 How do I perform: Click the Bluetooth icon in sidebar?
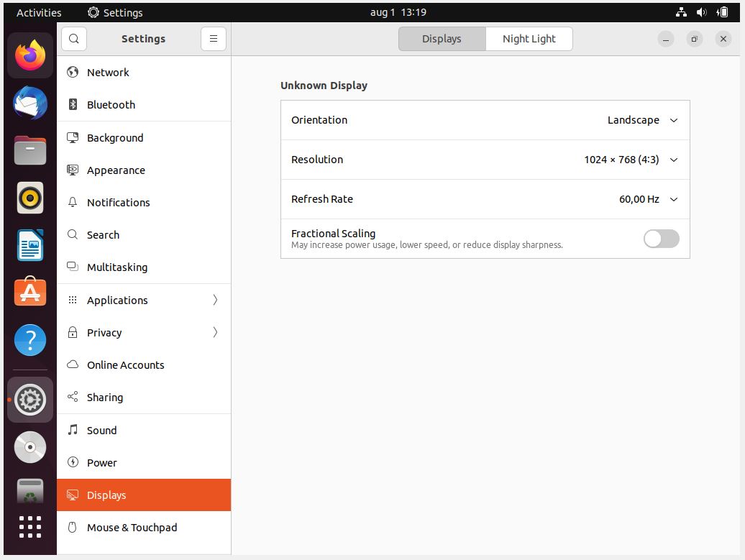coord(73,105)
